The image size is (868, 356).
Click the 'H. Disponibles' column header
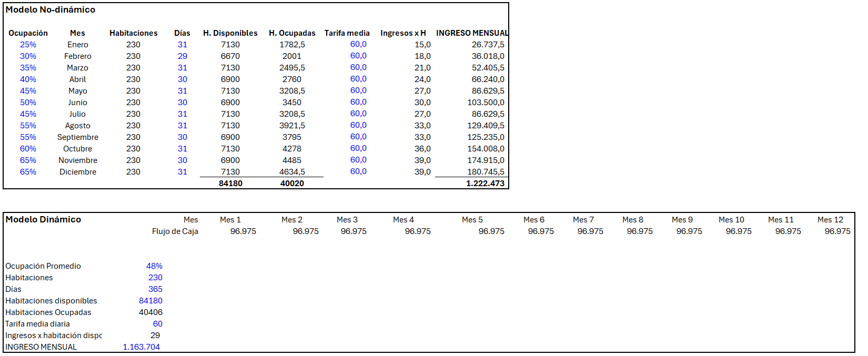(x=230, y=33)
